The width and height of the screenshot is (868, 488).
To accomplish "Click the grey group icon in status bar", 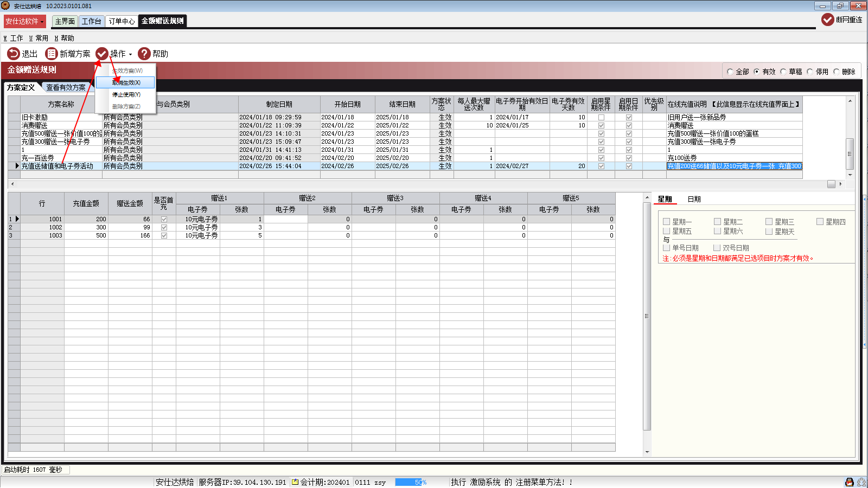I will click(861, 482).
